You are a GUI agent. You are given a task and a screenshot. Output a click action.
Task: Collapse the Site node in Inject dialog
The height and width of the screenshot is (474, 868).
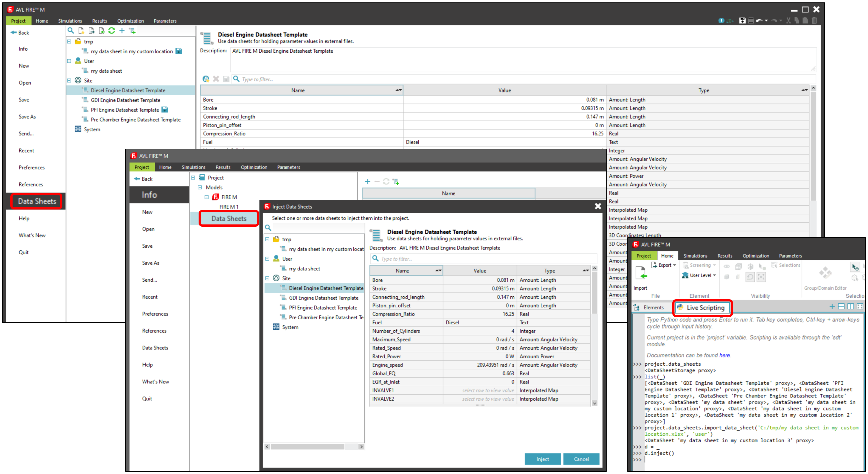(x=267, y=278)
